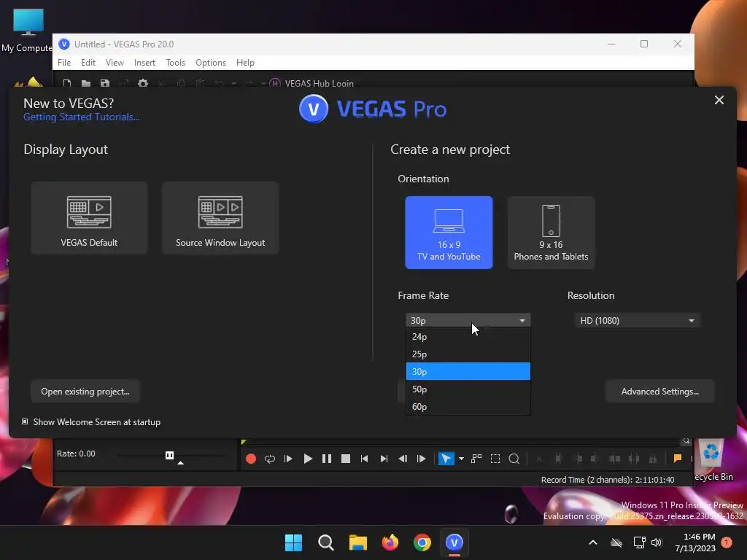Click the timeline zoom magnifier icon
The image size is (747, 560).
pyautogui.click(x=686, y=441)
